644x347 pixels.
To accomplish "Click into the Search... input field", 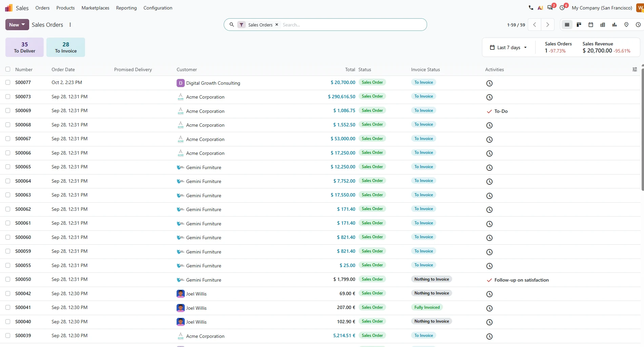I will pyautogui.click(x=353, y=25).
